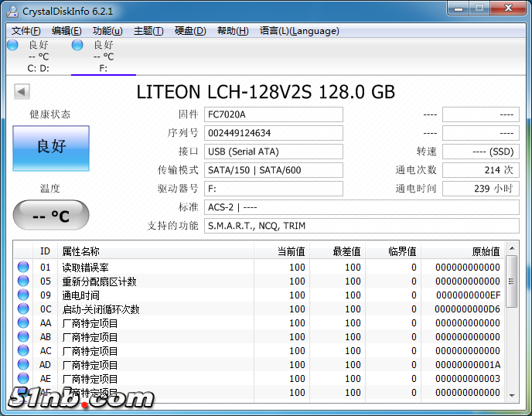
Task: Click the 良好 health status button
Action: coord(51,148)
